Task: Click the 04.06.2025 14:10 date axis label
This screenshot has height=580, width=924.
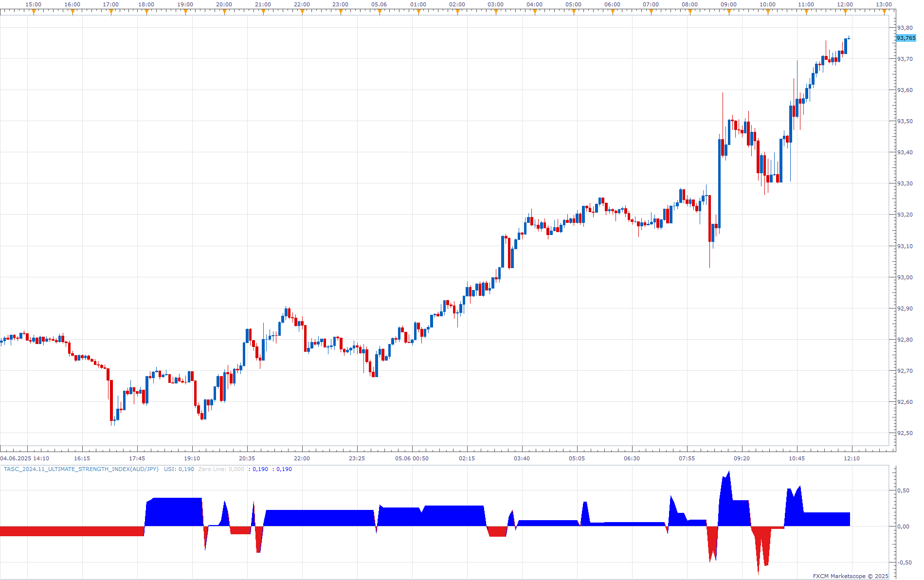Action: (x=25, y=458)
